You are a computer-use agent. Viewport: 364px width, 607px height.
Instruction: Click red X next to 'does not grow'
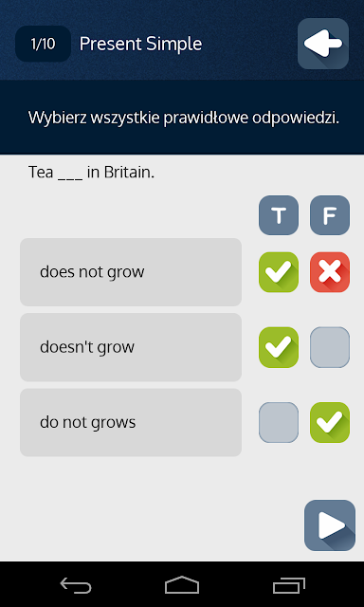tap(330, 272)
